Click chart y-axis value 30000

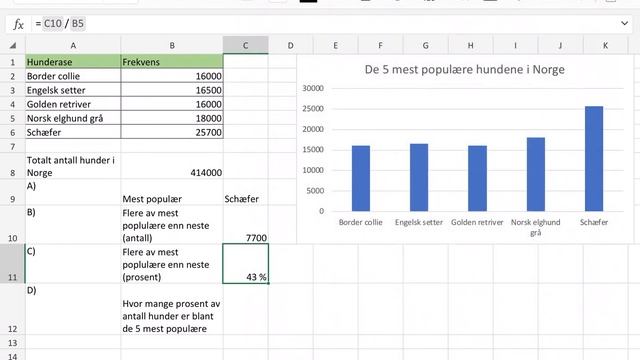coord(313,88)
